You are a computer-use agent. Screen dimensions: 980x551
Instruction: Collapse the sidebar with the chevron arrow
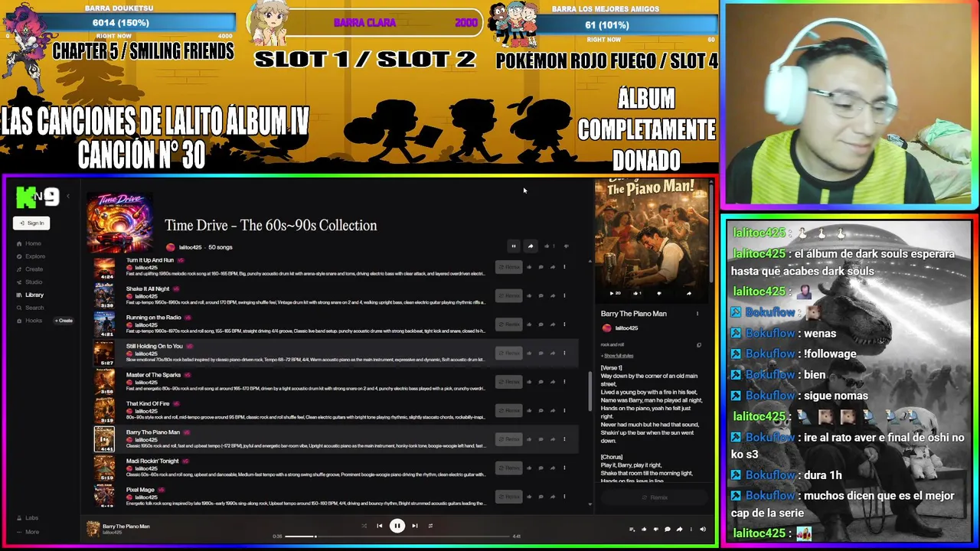click(x=67, y=197)
